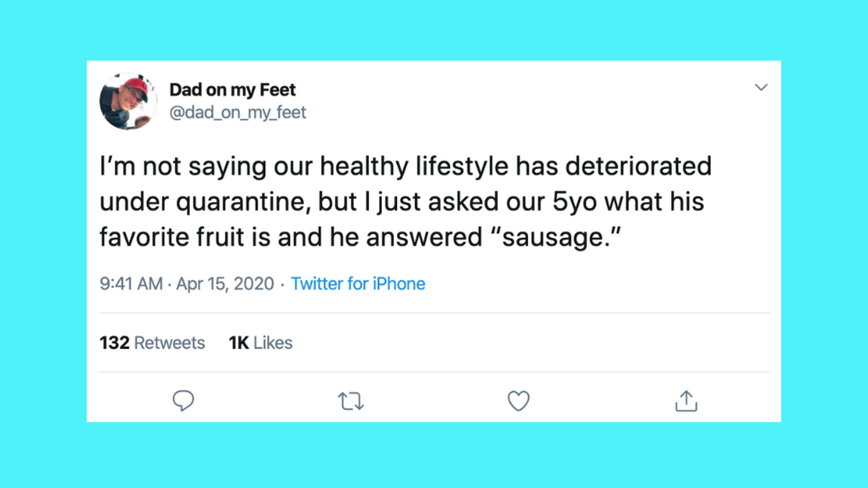Open the profile avatar photo
Screen dimensions: 868x488
(128, 101)
